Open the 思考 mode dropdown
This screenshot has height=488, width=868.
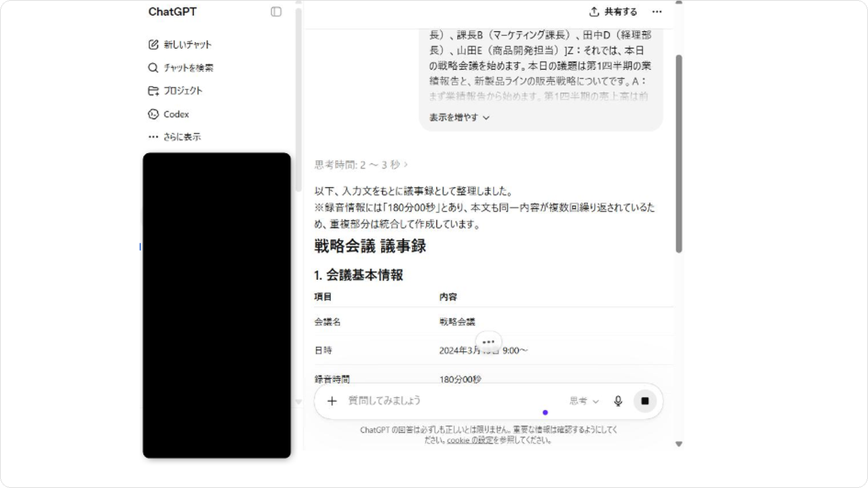click(x=584, y=401)
